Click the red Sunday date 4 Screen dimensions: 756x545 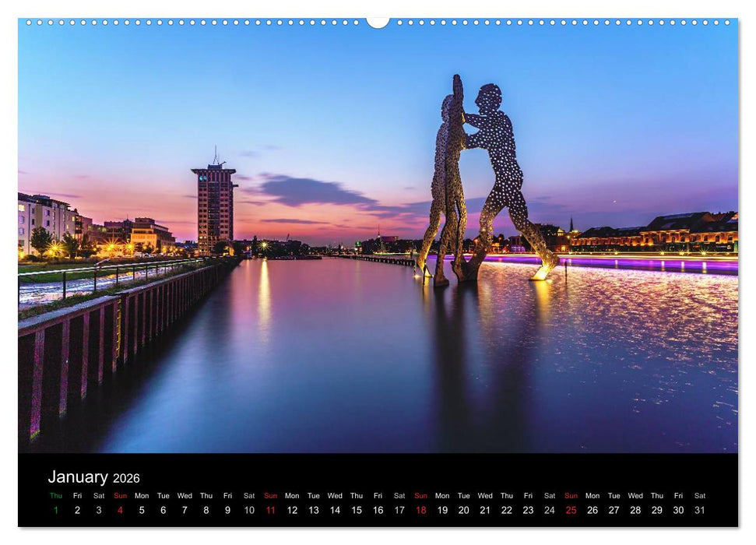120,509
